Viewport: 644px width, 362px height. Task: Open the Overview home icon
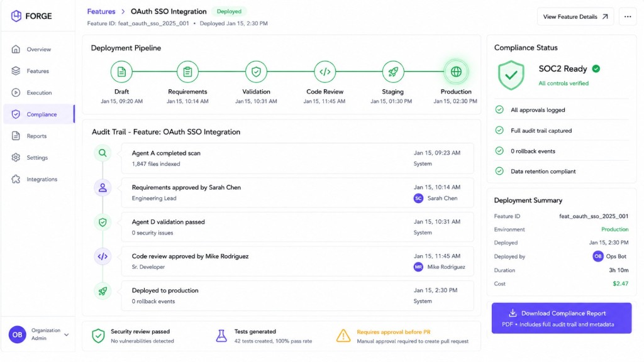click(16, 49)
